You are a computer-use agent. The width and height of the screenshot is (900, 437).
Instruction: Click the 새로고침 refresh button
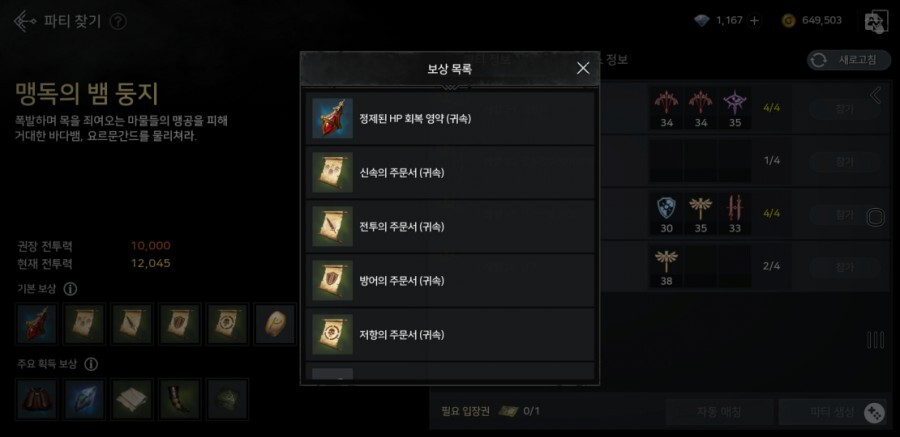tap(849, 60)
